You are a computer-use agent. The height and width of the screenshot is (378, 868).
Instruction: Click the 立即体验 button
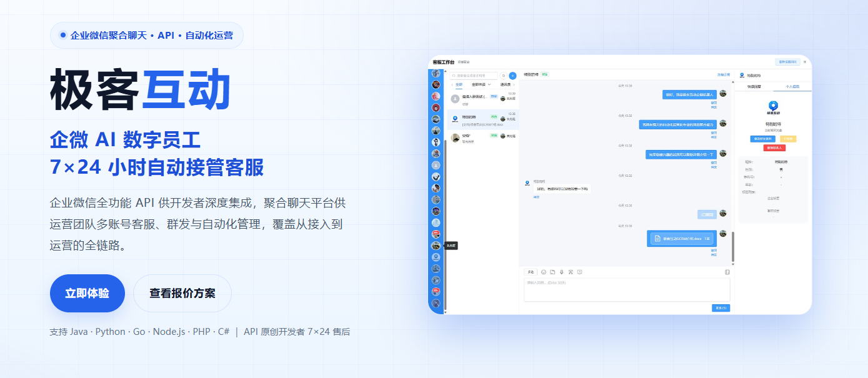pos(87,293)
